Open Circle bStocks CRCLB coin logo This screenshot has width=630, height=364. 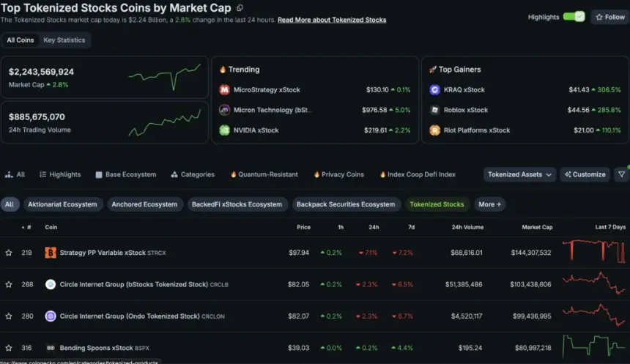click(x=51, y=284)
